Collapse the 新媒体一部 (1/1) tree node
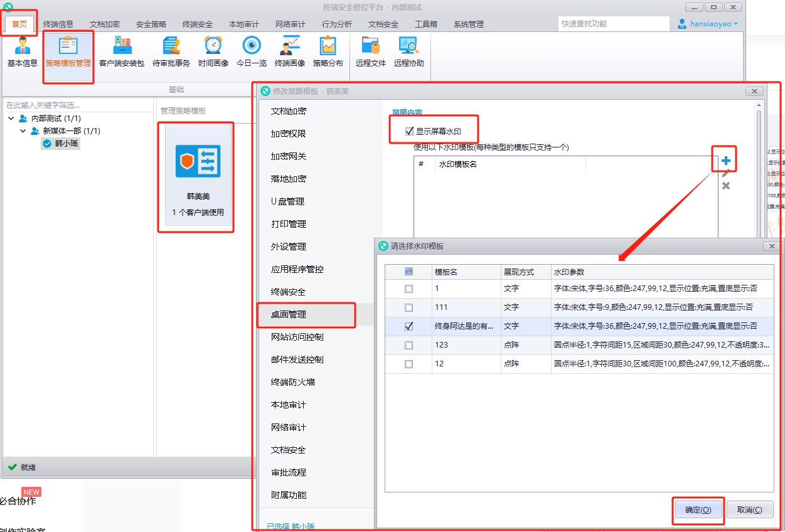 point(23,131)
